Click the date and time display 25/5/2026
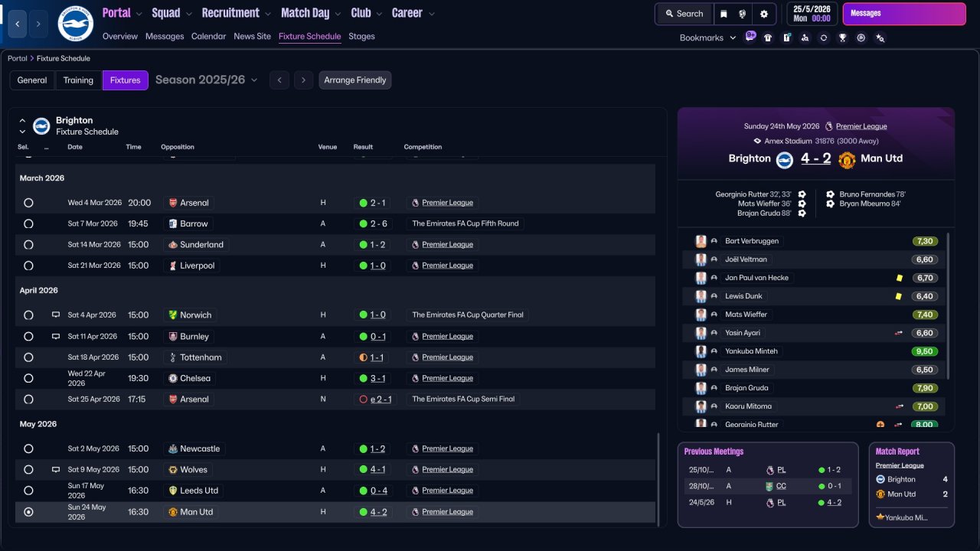 pos(811,14)
